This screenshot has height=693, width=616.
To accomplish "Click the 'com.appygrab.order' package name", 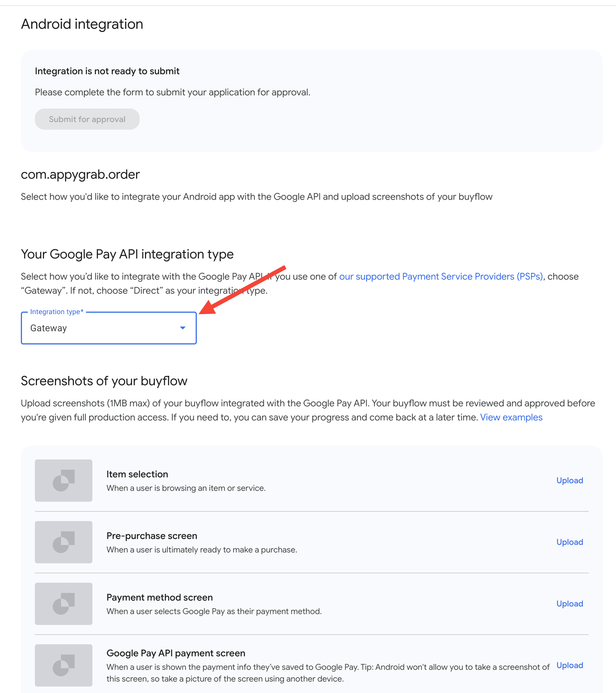I will click(80, 174).
